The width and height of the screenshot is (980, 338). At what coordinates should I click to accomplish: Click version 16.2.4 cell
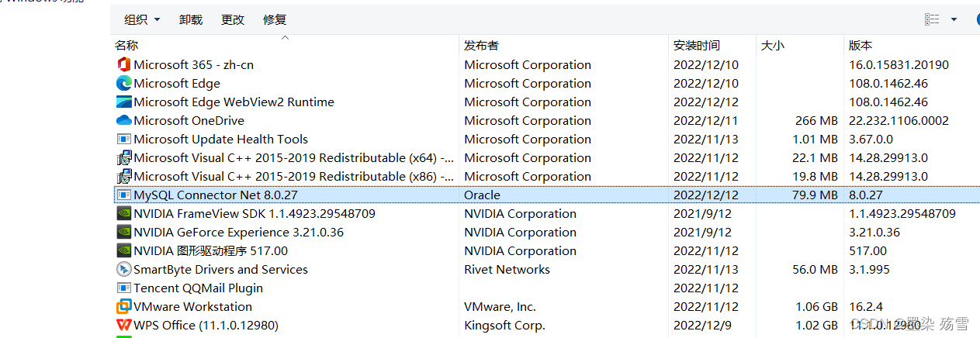865,306
